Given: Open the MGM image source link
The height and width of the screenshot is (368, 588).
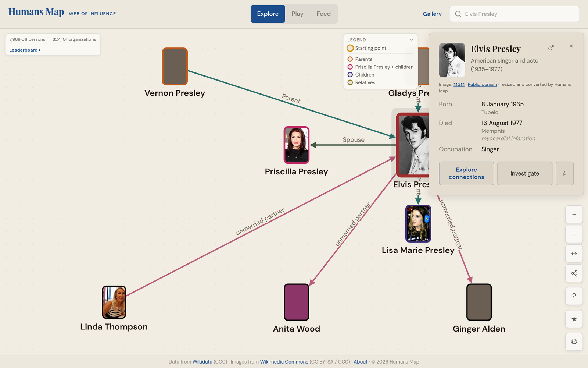Looking at the screenshot, I should coord(459,84).
